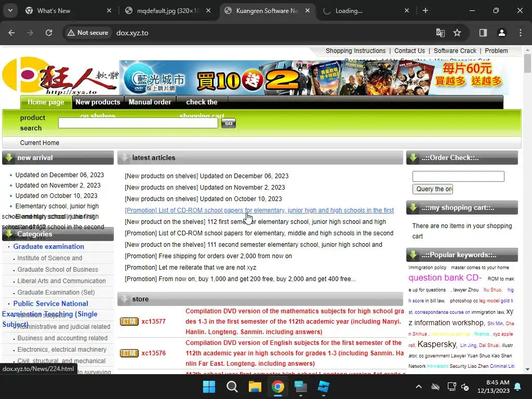This screenshot has width=532, height=399.
Task: Reload the current page
Action: [x=49, y=33]
